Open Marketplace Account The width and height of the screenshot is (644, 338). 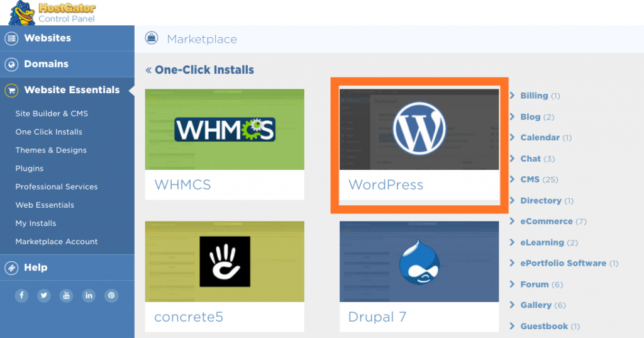(56, 241)
